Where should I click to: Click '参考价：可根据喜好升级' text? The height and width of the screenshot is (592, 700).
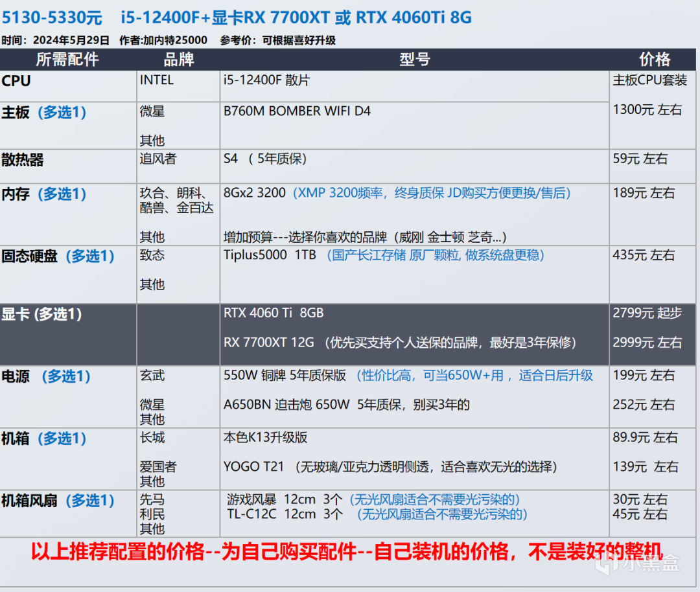click(277, 40)
